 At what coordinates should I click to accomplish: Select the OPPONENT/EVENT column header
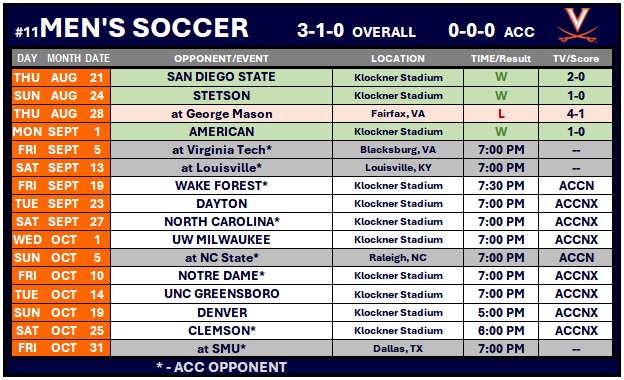(x=221, y=58)
